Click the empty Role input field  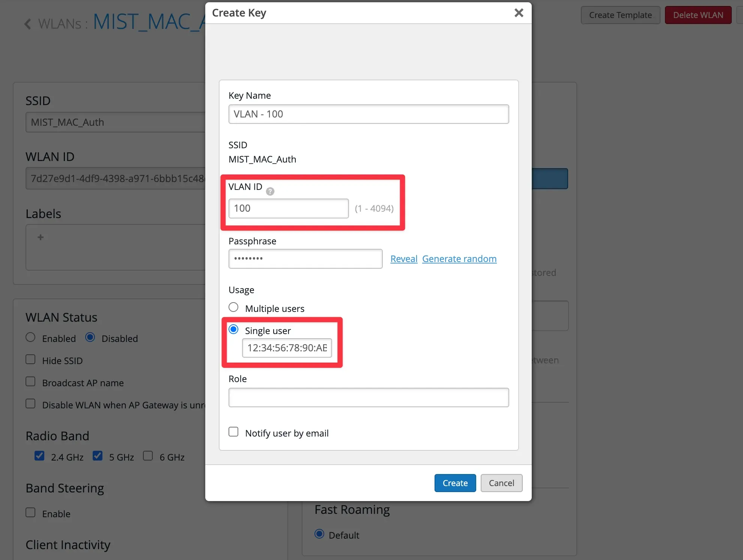point(368,397)
